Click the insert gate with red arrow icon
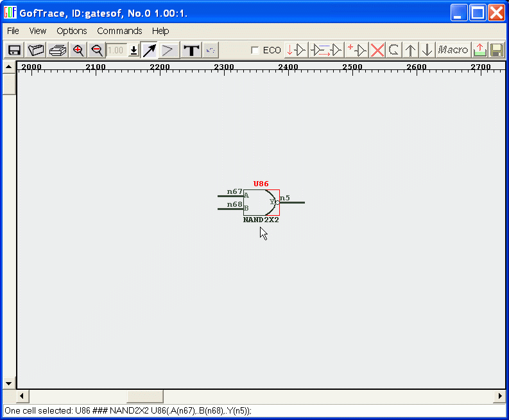Screen dimensions: 509x420 (297, 50)
